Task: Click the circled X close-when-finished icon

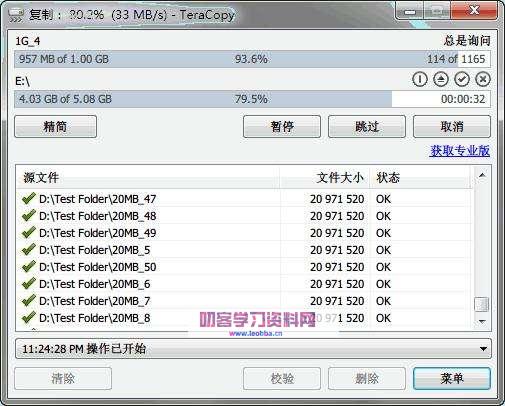Action: pyautogui.click(x=483, y=79)
